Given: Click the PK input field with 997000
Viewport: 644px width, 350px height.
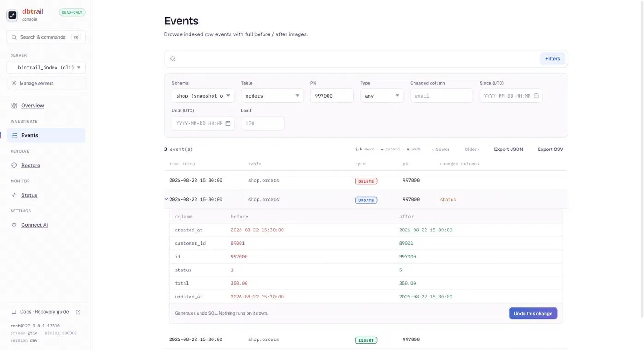Looking at the screenshot, I should click(332, 96).
